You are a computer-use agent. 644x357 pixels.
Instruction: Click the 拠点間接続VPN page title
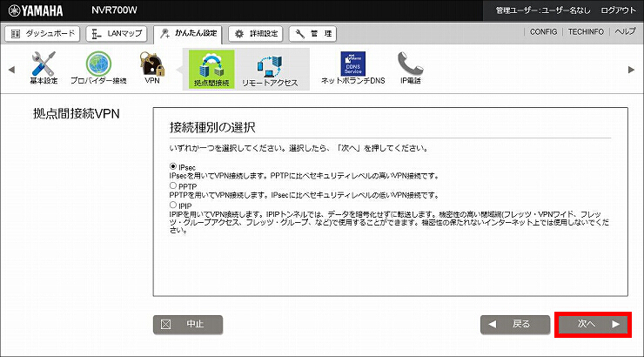(x=77, y=114)
